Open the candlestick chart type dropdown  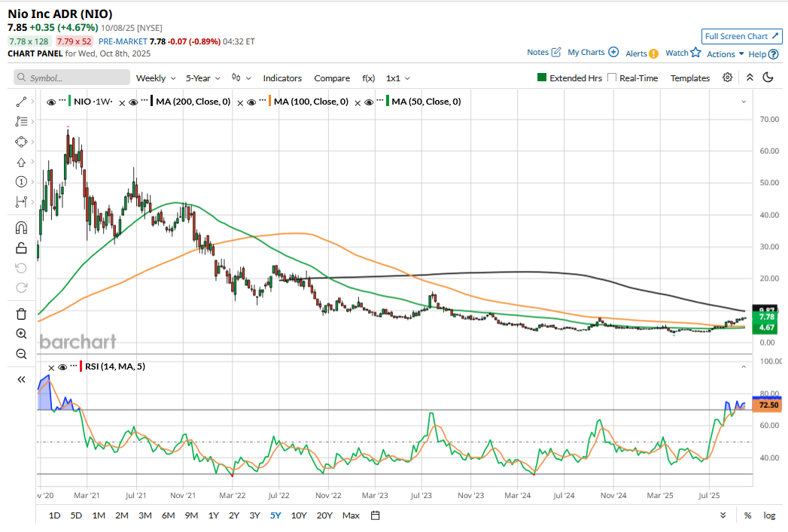(242, 78)
